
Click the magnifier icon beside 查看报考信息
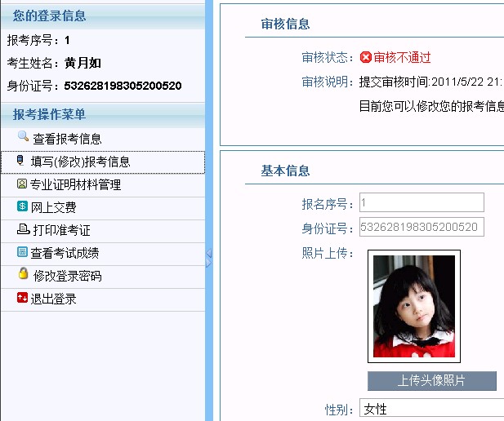[23, 137]
